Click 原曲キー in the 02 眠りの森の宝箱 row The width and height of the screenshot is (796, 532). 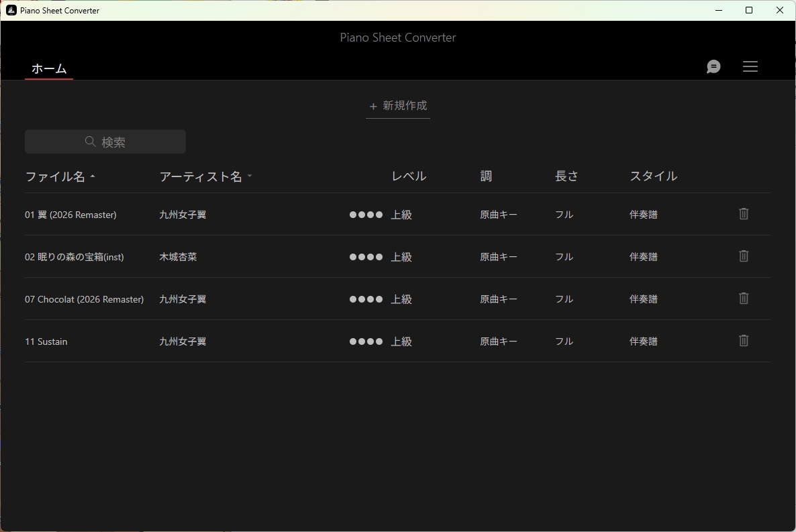(499, 257)
